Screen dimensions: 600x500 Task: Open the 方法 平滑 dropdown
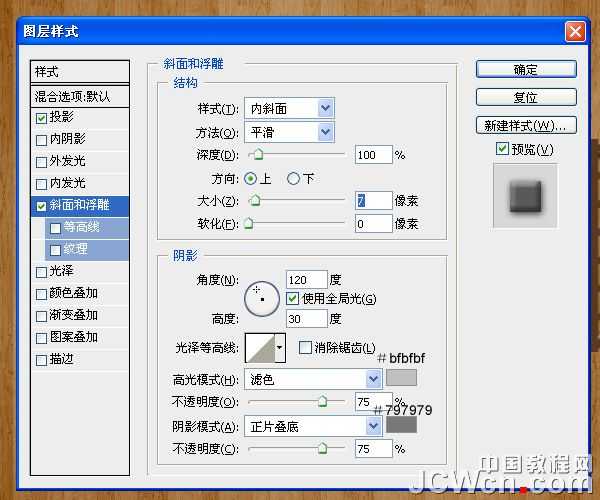click(x=289, y=132)
